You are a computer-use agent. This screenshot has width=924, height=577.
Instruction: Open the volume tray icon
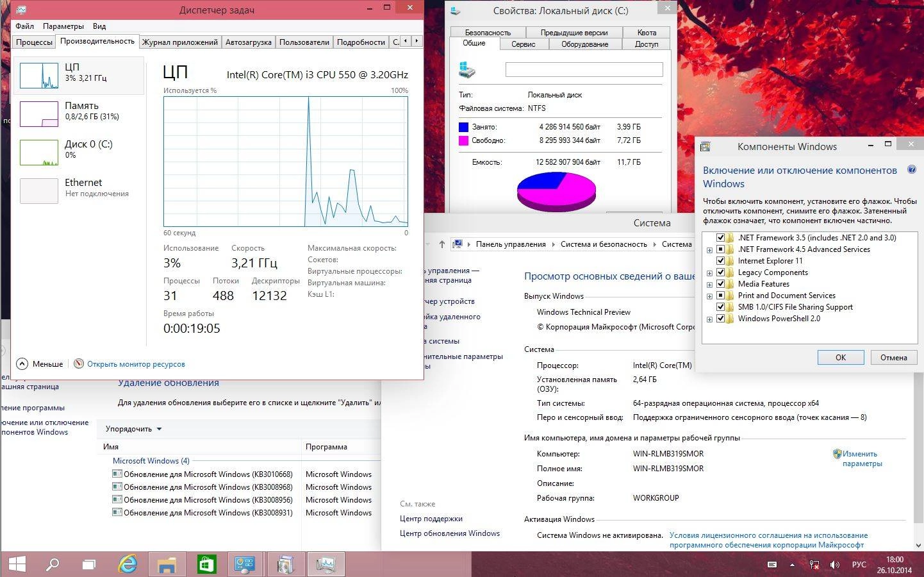point(834,565)
